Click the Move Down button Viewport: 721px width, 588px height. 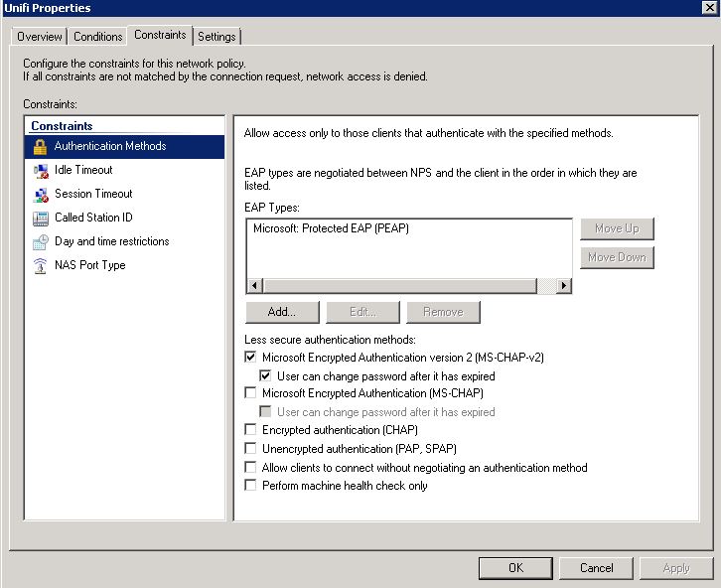coord(617,257)
